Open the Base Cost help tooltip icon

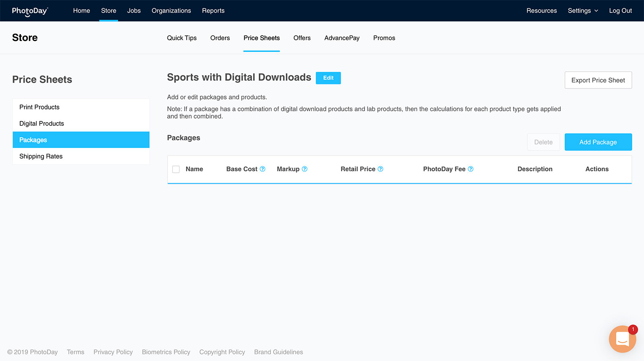[x=262, y=169]
